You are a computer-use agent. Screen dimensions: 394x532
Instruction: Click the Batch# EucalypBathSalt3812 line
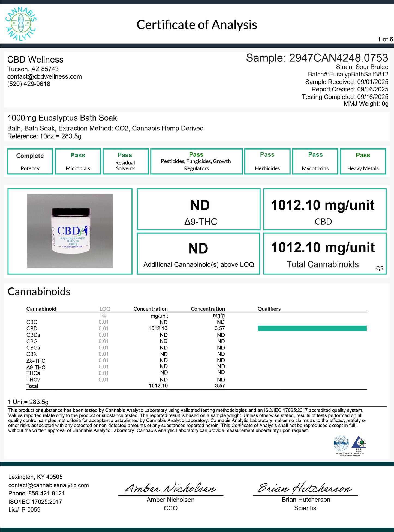[348, 74]
